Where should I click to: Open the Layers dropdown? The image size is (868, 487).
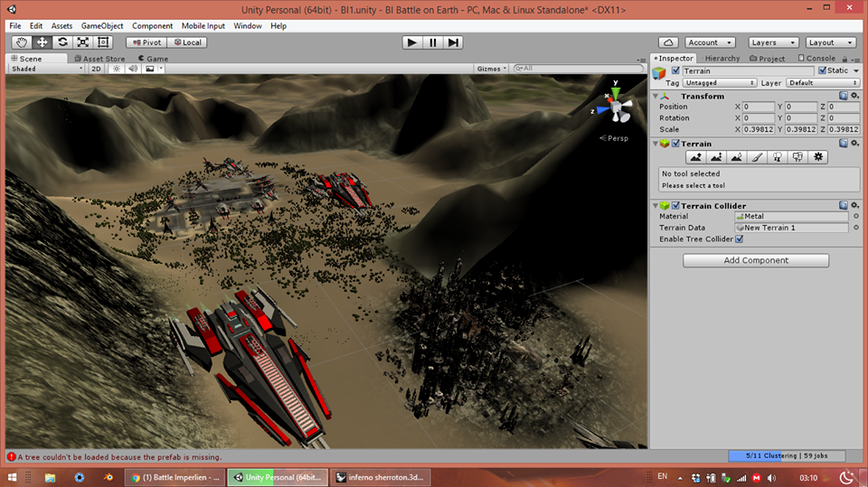(773, 42)
